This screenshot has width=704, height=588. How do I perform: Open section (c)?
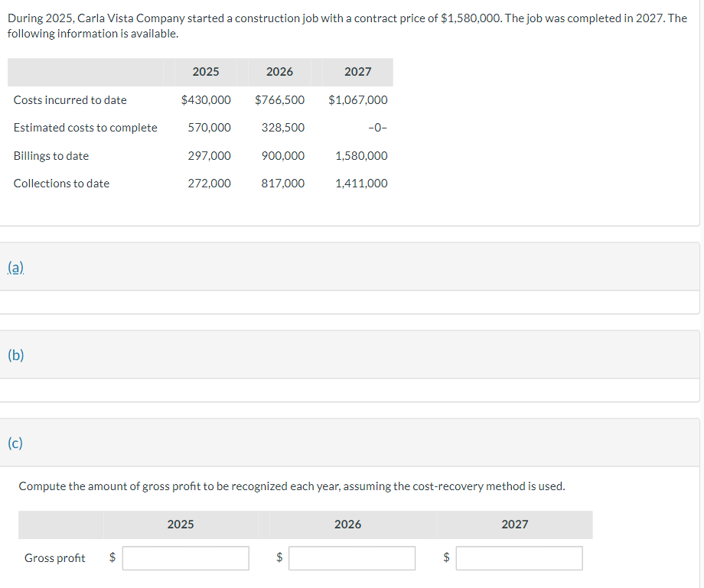pos(15,443)
